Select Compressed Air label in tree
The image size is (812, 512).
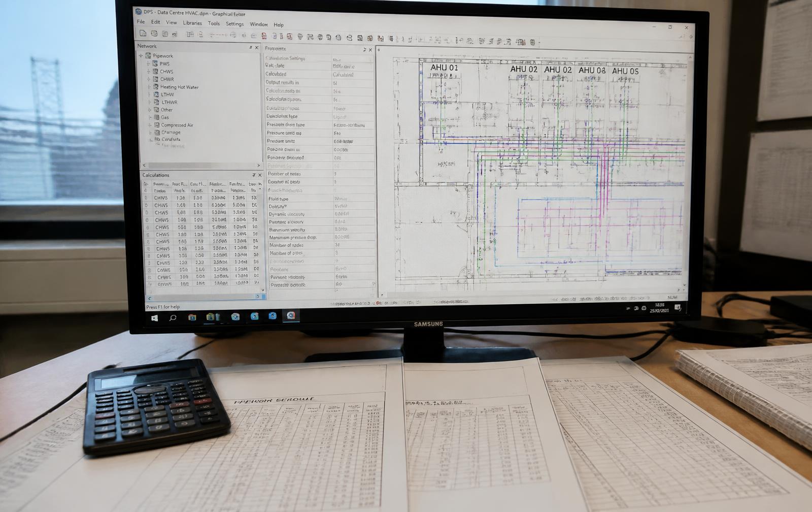177,125
